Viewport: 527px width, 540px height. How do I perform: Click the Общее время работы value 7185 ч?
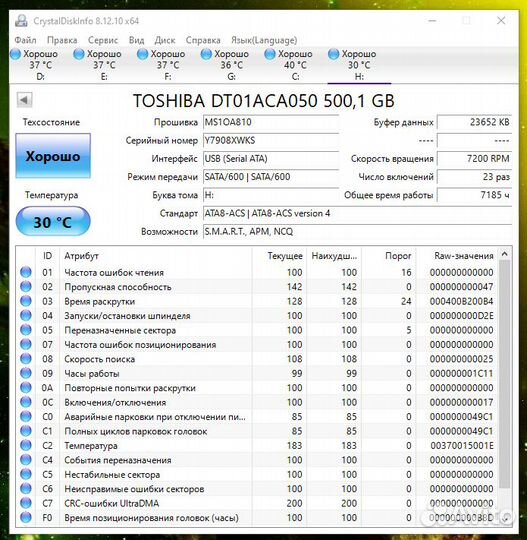coord(474,195)
